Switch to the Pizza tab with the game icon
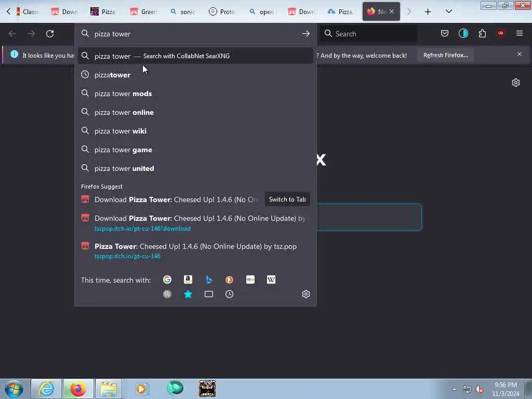Image resolution: width=532 pixels, height=399 pixels. pyautogui.click(x=103, y=11)
